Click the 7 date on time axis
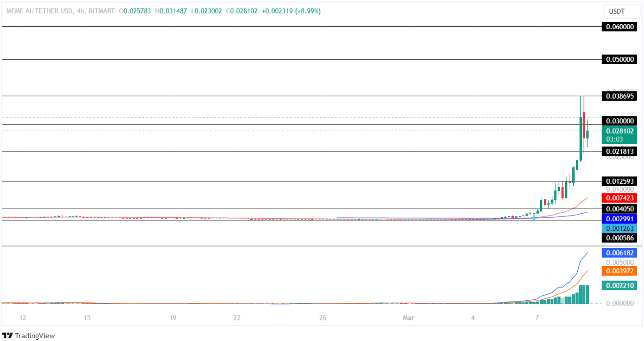 [537, 318]
